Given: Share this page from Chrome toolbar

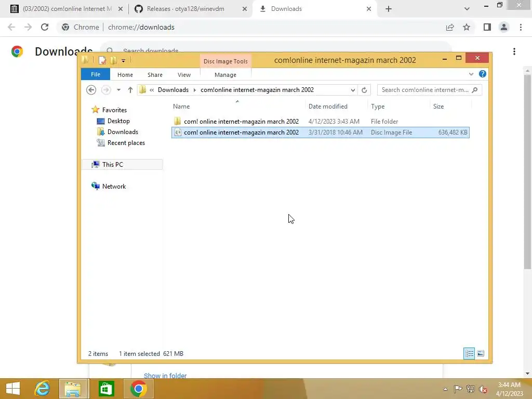Looking at the screenshot, I should [450, 27].
